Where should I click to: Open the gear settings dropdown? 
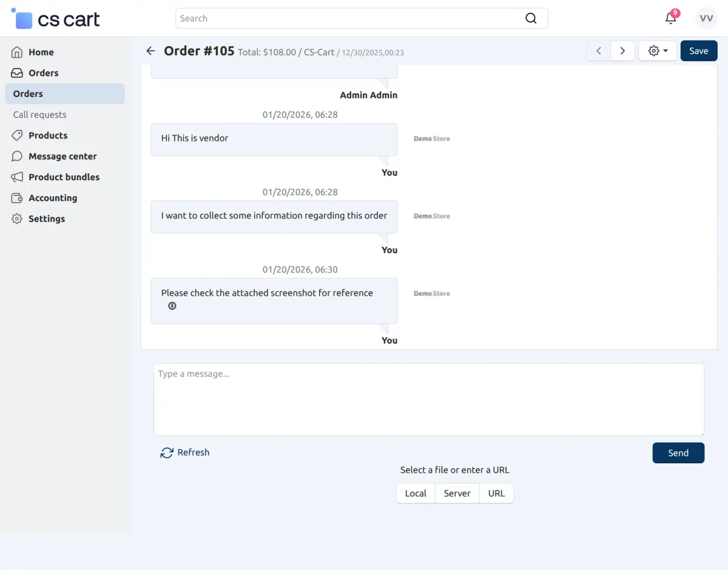pyautogui.click(x=658, y=50)
